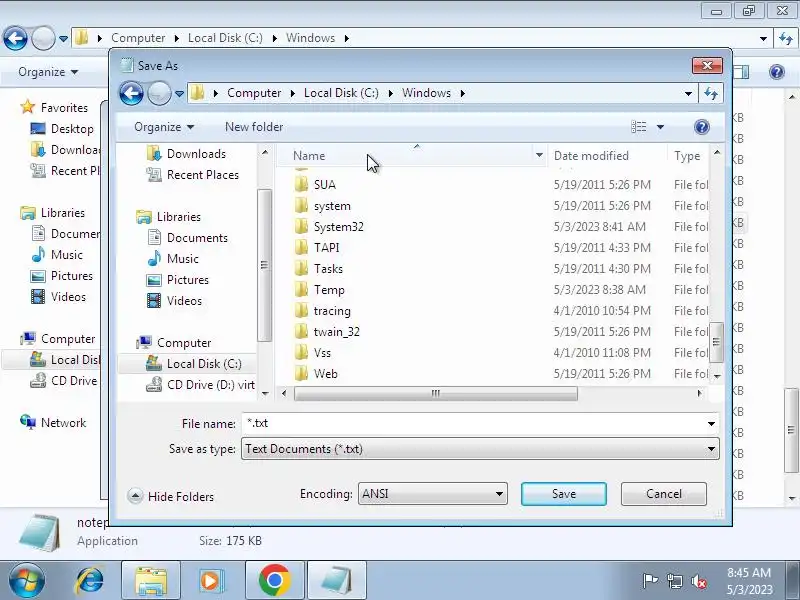Select Documents library in Save As pane
800x600 pixels.
pos(197,238)
